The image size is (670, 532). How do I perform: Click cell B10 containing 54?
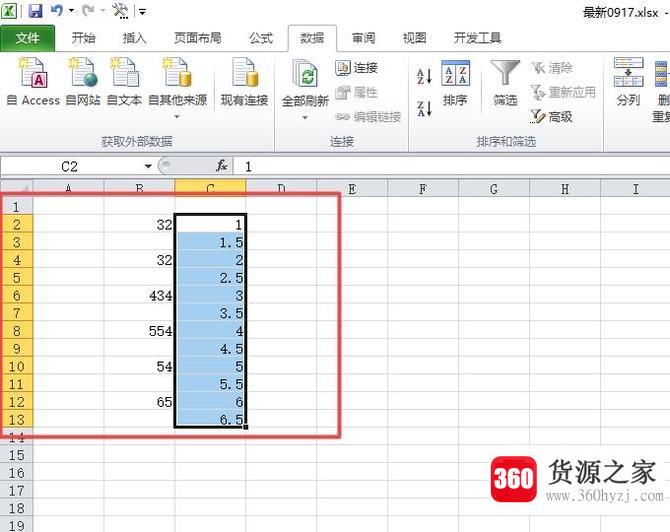pyautogui.click(x=139, y=366)
